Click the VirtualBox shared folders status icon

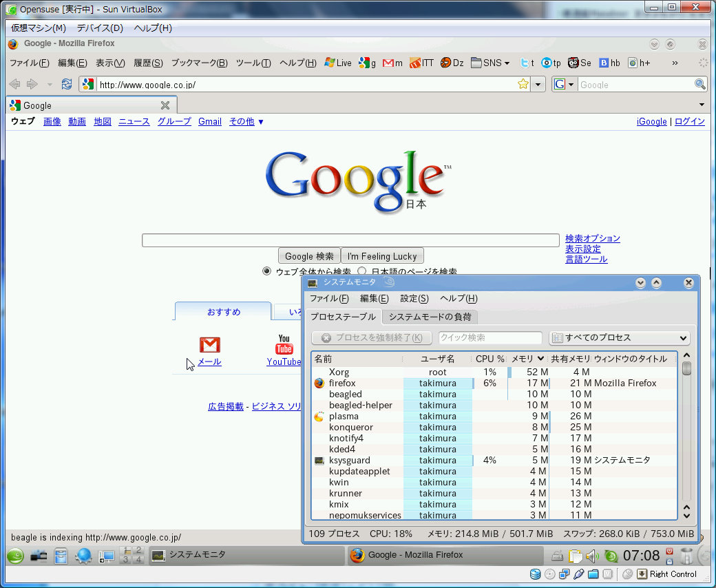(593, 574)
